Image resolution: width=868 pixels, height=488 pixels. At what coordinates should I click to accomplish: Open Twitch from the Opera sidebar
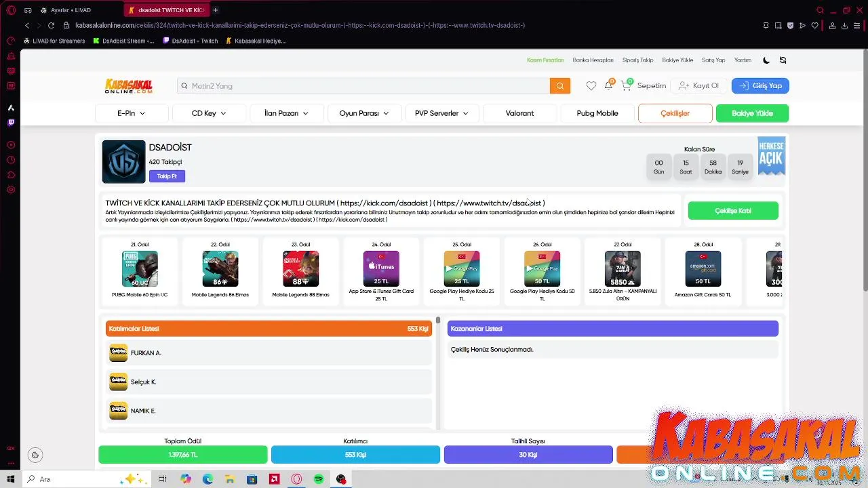coord(11,123)
